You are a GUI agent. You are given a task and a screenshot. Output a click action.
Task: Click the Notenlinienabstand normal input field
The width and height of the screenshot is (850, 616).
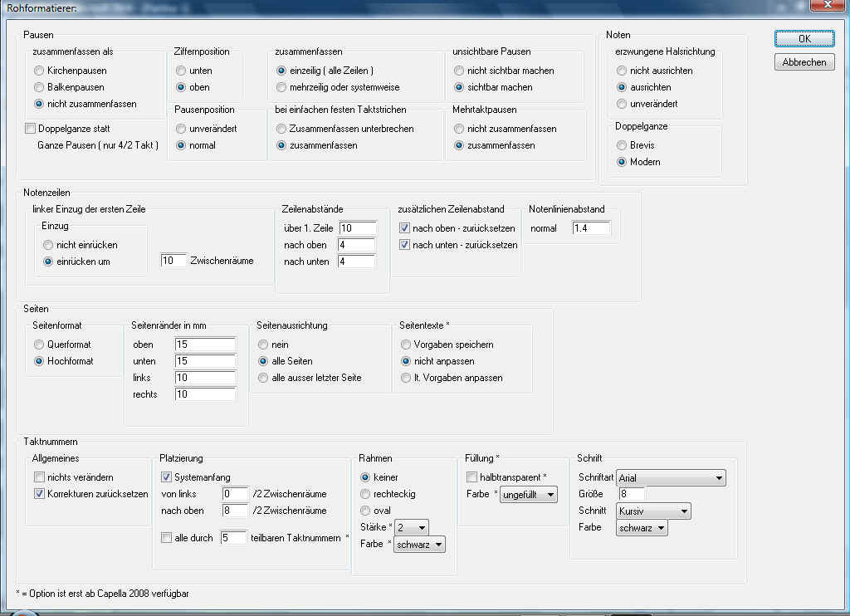click(591, 228)
